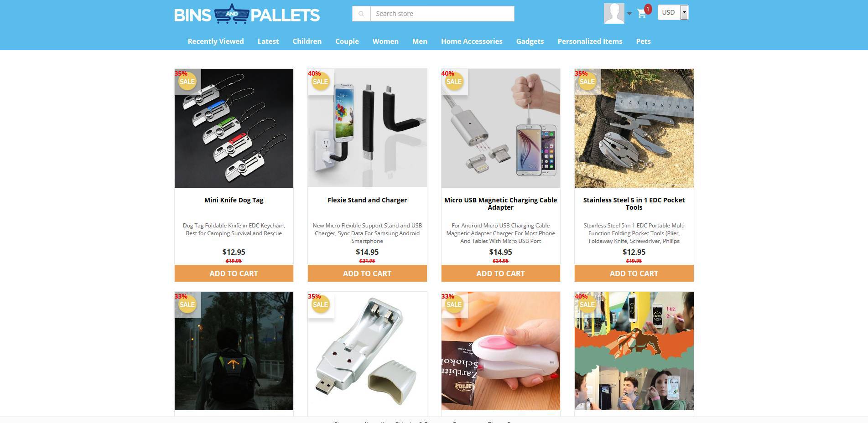Open the Flexie Stand and Charger title link
The height and width of the screenshot is (423, 868).
367,200
